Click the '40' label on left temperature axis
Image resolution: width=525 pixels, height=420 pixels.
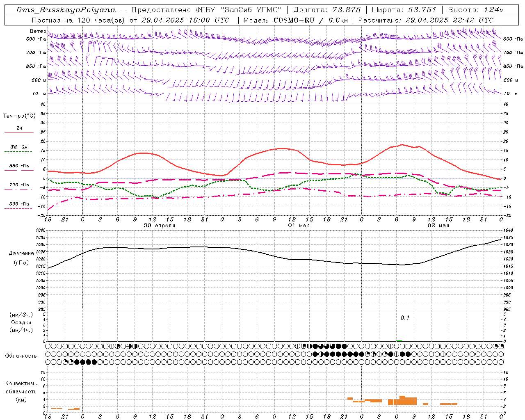[42, 104]
